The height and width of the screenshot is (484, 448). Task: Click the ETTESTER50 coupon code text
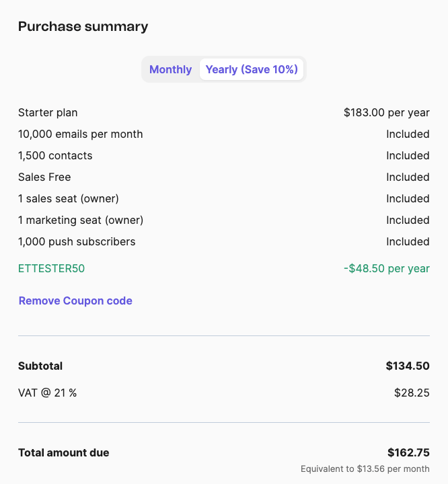click(51, 268)
